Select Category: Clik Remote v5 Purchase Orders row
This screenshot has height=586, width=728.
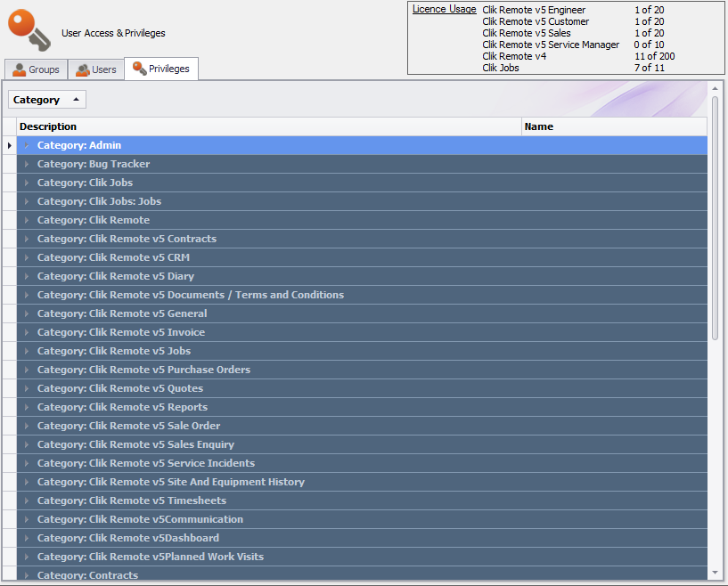click(x=362, y=370)
